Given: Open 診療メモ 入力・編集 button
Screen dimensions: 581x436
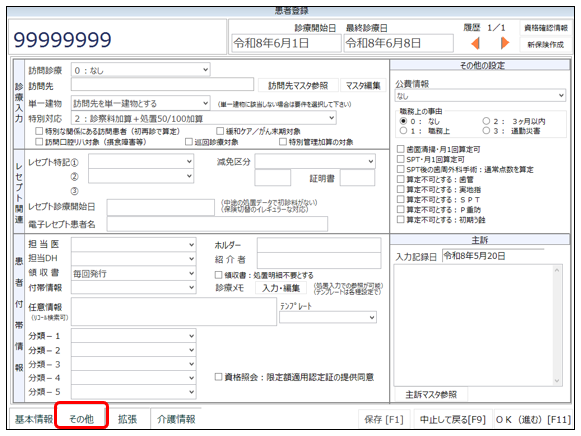Looking at the screenshot, I should coord(281,288).
